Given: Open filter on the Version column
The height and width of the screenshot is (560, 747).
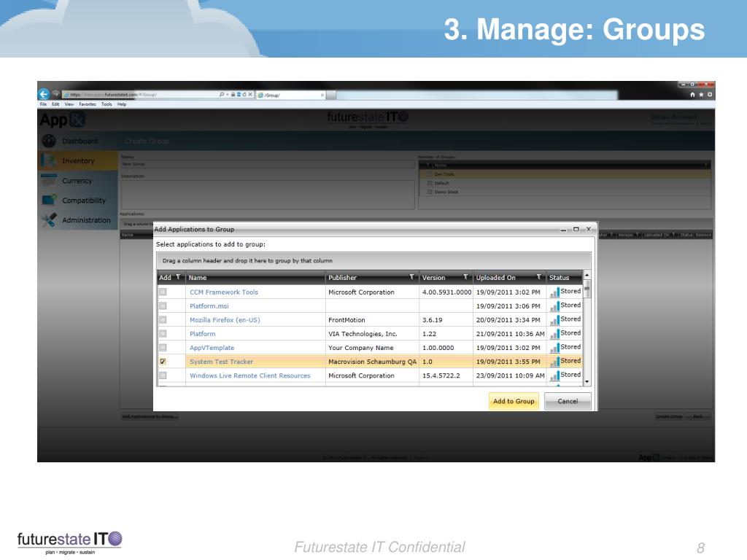Looking at the screenshot, I should tap(465, 277).
